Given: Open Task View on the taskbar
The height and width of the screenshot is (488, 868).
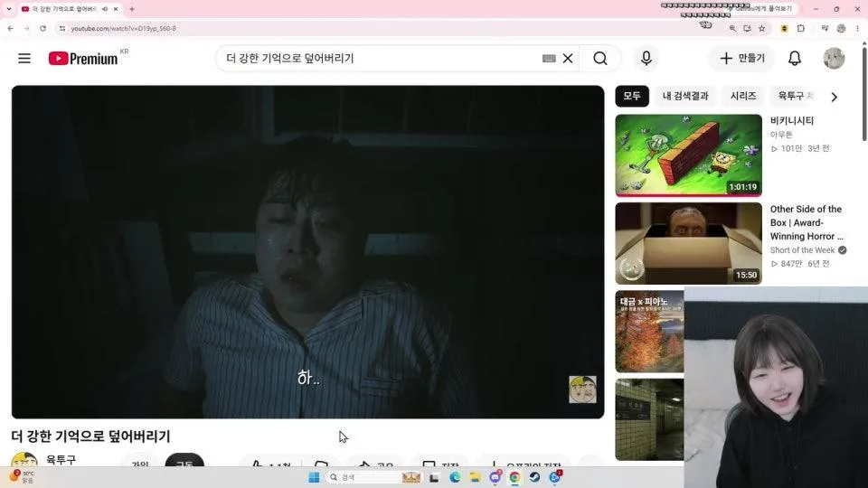Looking at the screenshot, I should tap(434, 477).
